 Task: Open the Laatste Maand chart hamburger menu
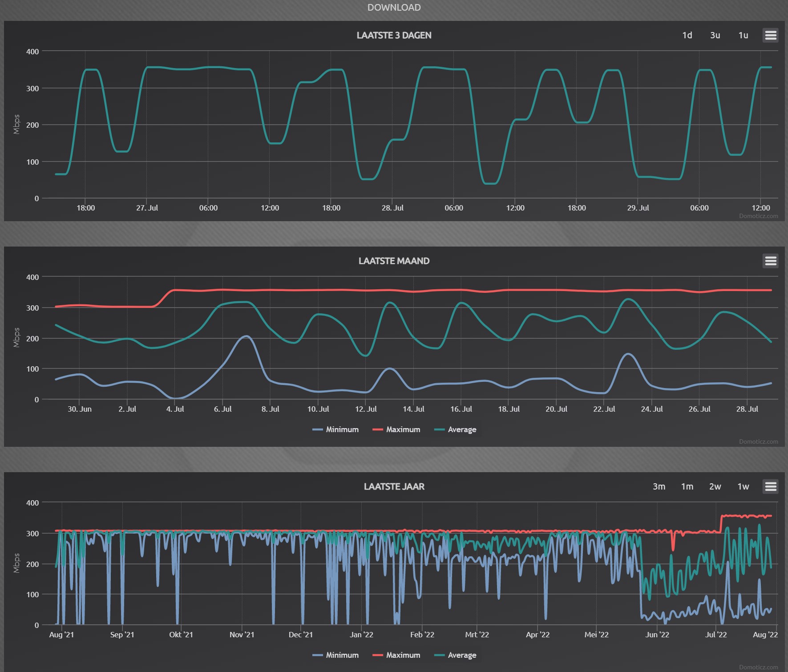pos(771,261)
